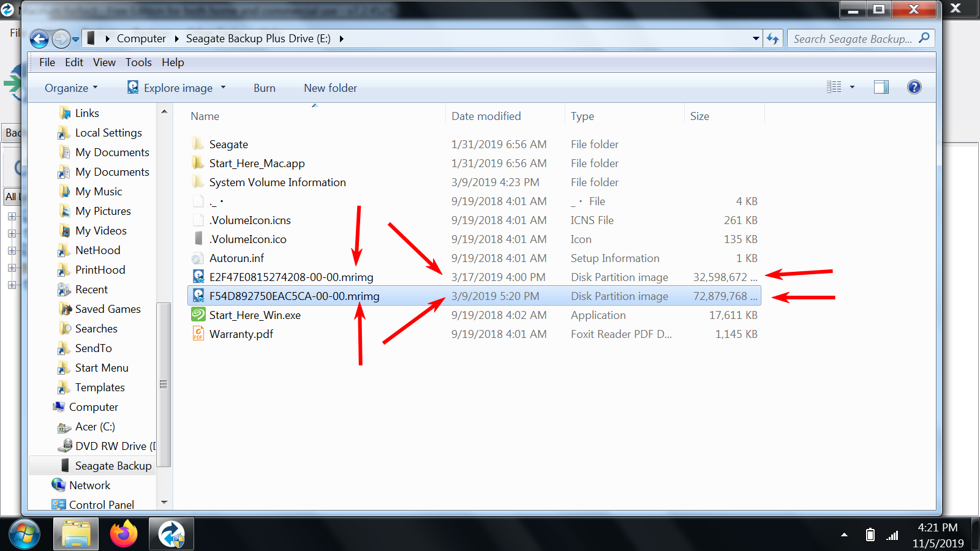This screenshot has width=980, height=551.
Task: Open the address bar history dropdown
Action: click(x=756, y=39)
